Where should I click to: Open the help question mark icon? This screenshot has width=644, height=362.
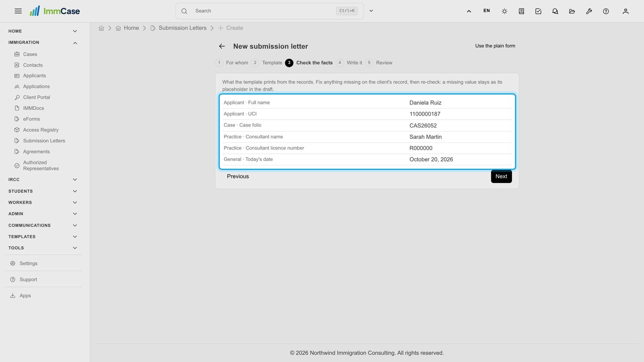coord(606,11)
